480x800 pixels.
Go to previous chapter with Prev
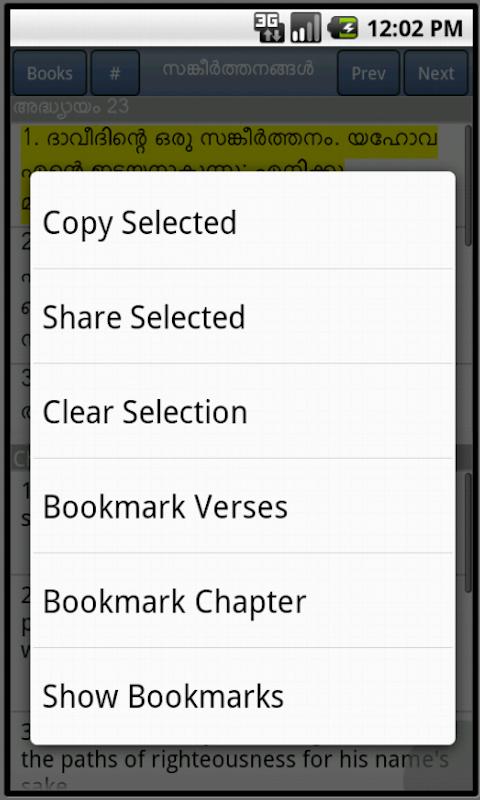[368, 73]
